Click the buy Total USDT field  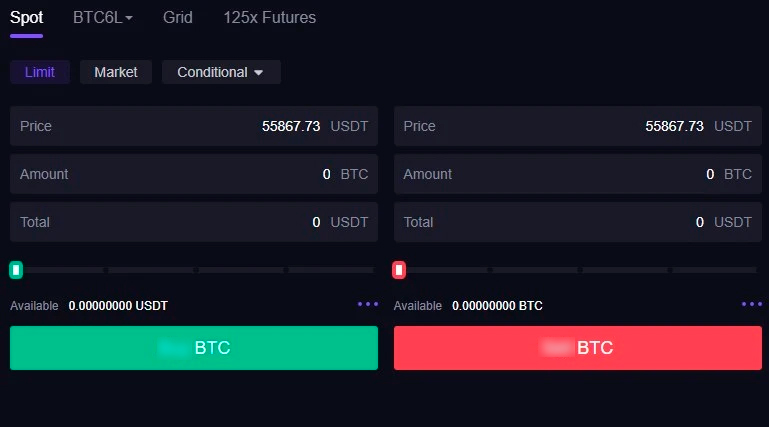[194, 222]
